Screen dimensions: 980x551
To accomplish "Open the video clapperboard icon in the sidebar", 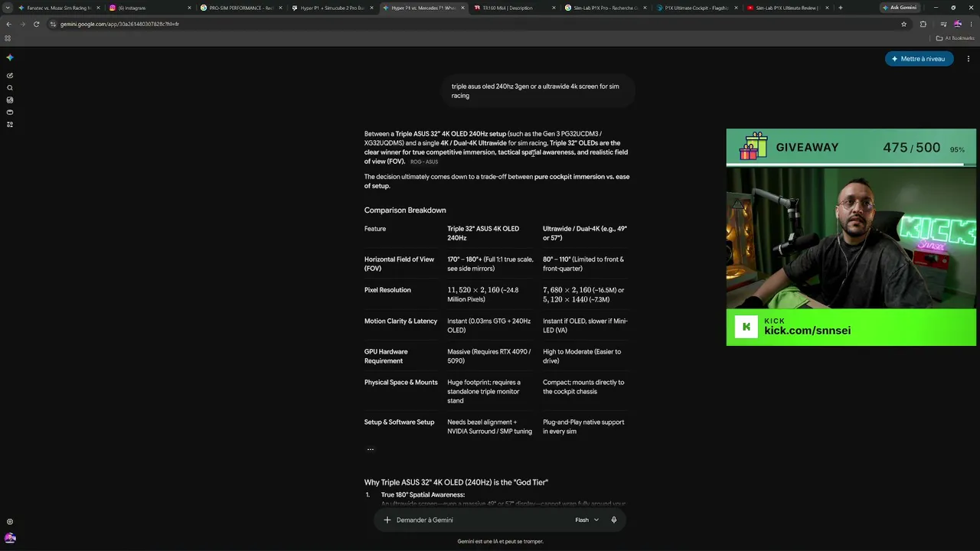I will 10,112.
